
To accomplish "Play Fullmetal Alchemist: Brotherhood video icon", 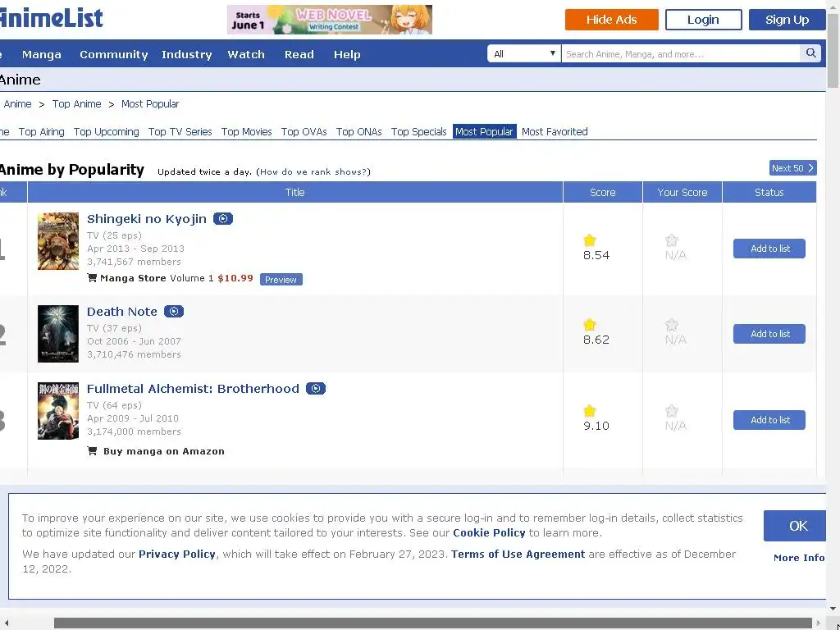I will tap(316, 388).
